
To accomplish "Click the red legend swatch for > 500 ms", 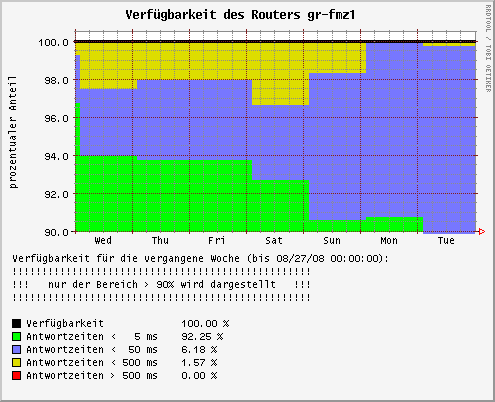I will click(x=16, y=375).
